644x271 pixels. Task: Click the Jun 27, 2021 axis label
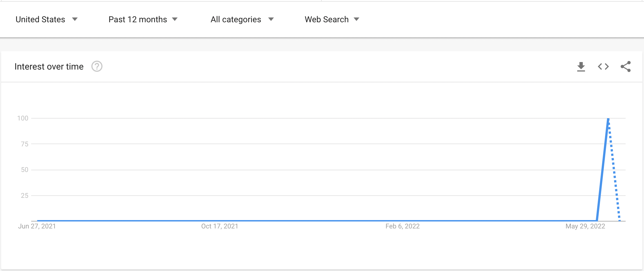[x=37, y=226]
